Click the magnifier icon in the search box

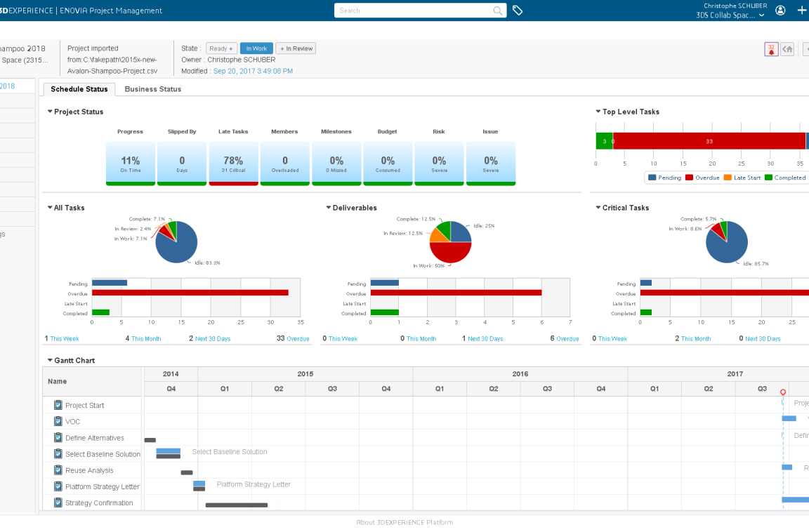point(498,11)
